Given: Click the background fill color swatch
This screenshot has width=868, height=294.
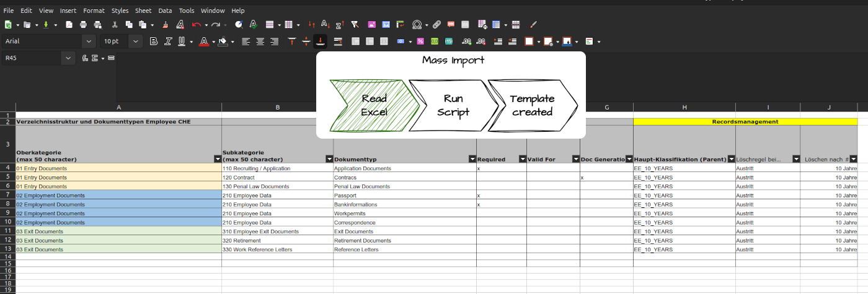Looking at the screenshot, I should (x=223, y=41).
